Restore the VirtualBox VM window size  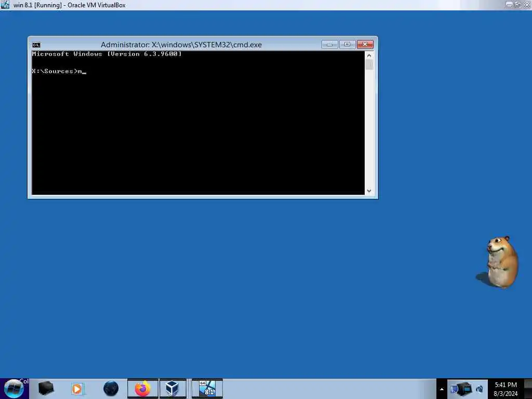coord(518,5)
